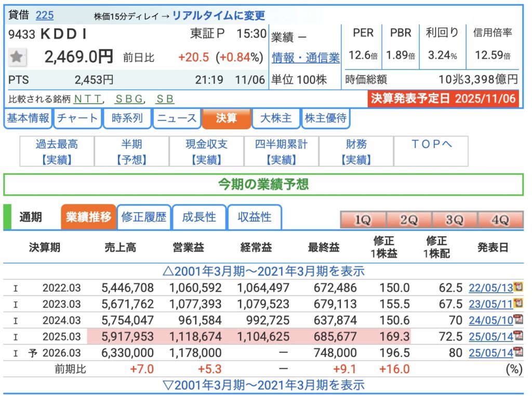Open the 大株主 tab
The height and width of the screenshot is (396, 532).
click(275, 118)
